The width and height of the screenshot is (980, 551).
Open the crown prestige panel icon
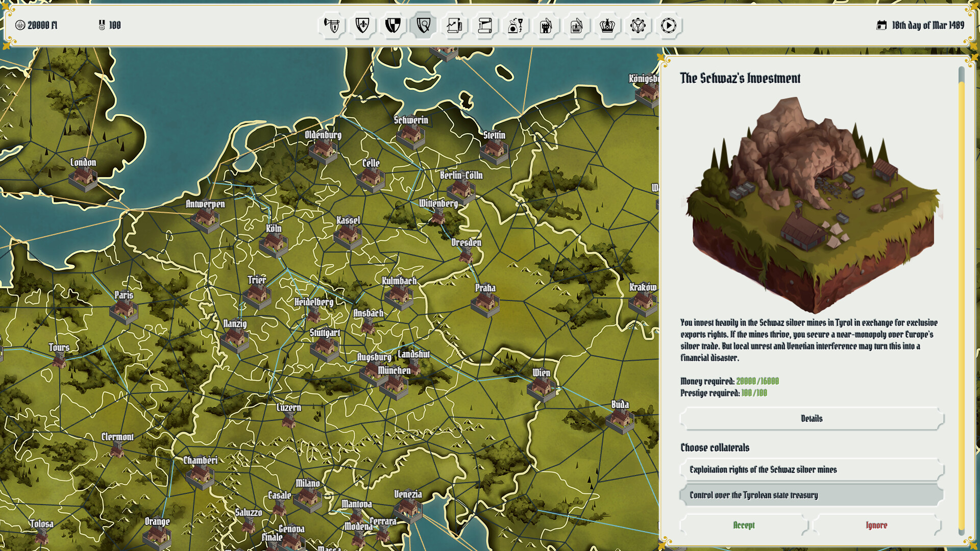(x=607, y=26)
